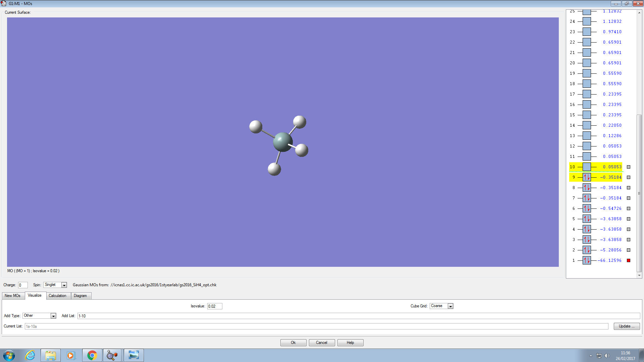This screenshot has width=644, height=362.
Task: Click the Add List field containing 1-10
Action: coord(359,316)
